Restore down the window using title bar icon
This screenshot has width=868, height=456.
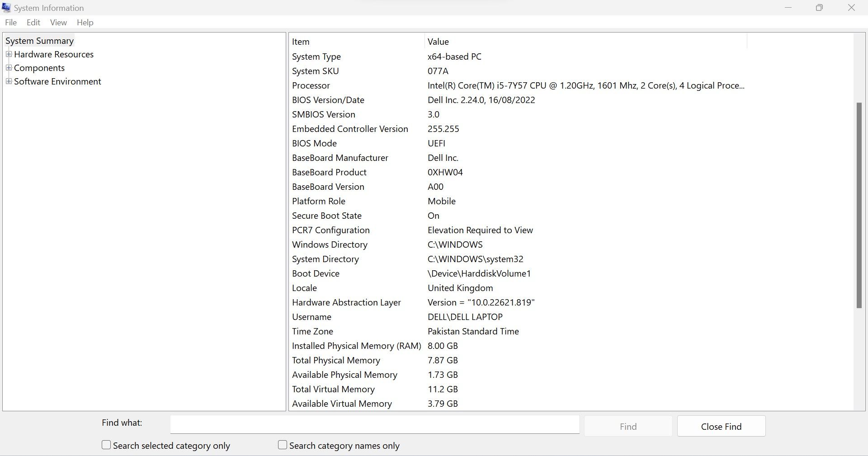(819, 8)
